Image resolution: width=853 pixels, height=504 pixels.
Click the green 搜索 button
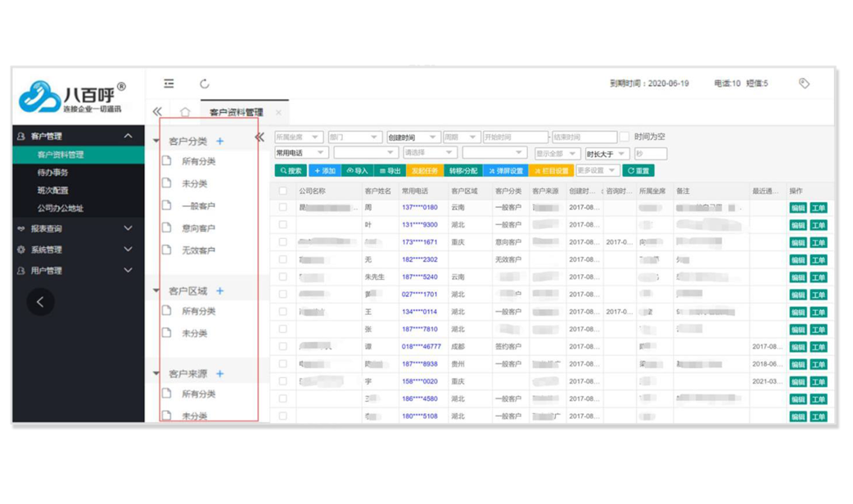(291, 171)
